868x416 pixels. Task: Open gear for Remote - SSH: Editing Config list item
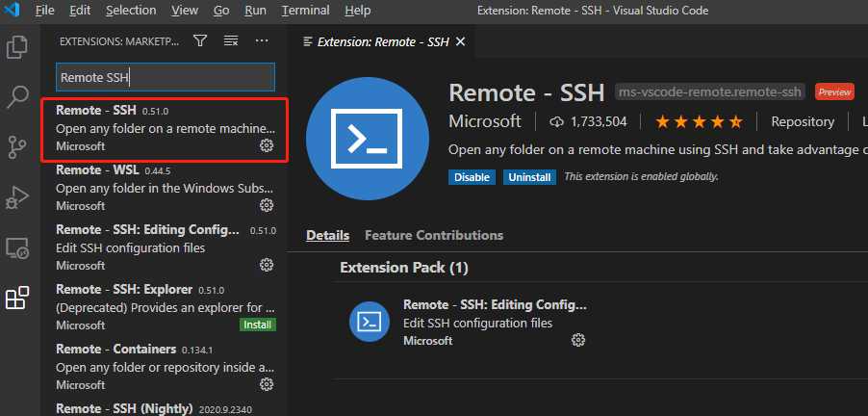pos(267,266)
